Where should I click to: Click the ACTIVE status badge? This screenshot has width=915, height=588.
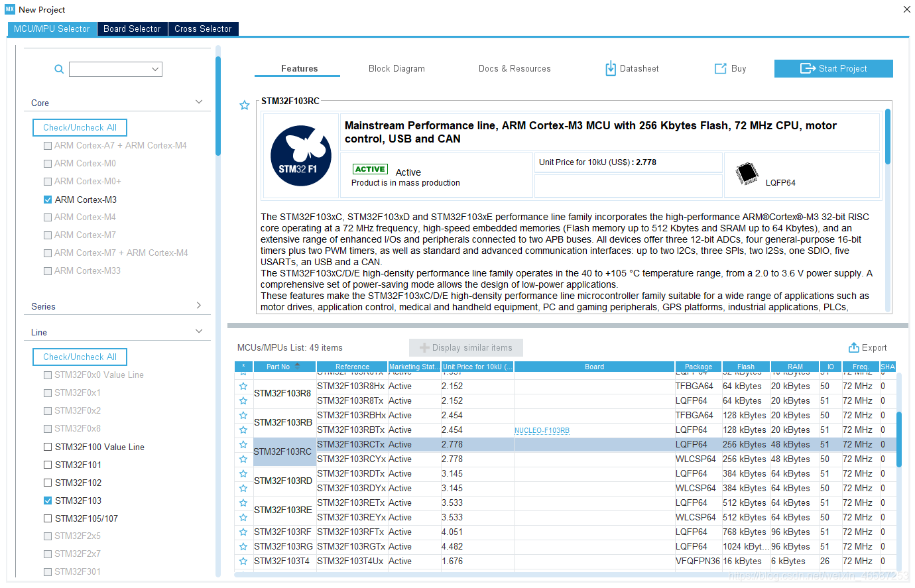(x=370, y=169)
